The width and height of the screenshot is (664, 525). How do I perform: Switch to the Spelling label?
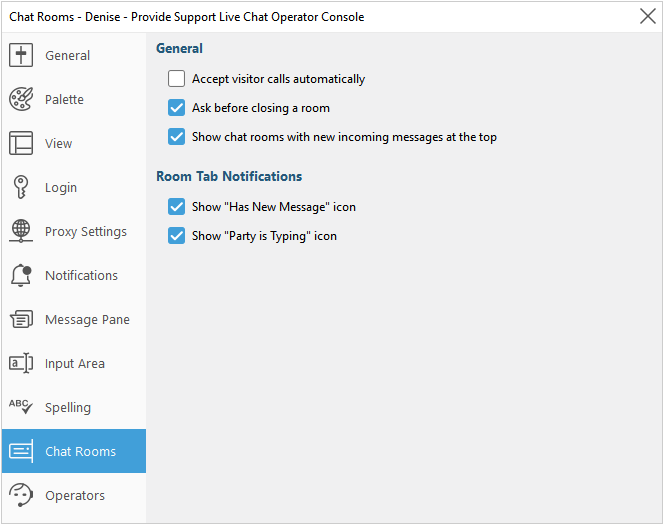click(68, 408)
